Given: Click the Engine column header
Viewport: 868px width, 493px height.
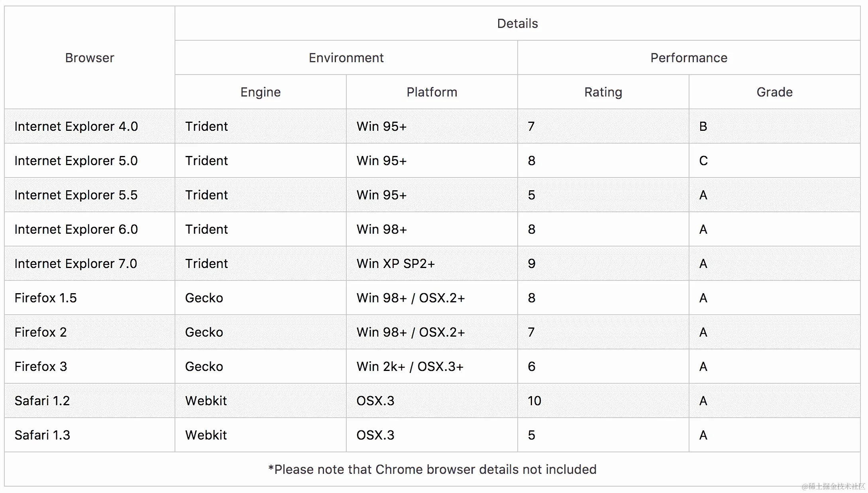Looking at the screenshot, I should [x=260, y=92].
